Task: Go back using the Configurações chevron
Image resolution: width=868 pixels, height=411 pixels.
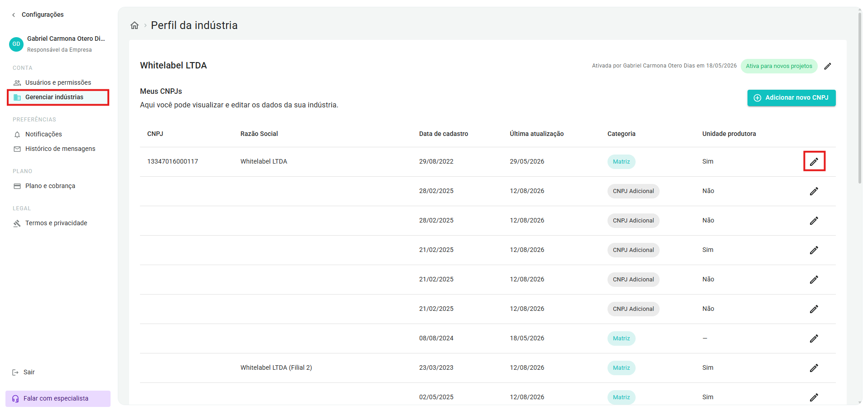Action: (x=14, y=15)
